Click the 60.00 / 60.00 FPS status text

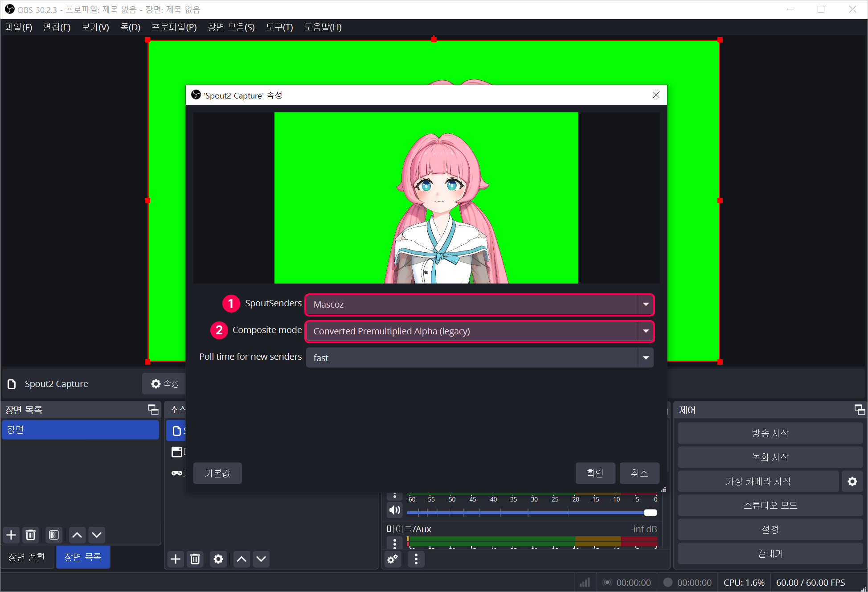(x=810, y=583)
